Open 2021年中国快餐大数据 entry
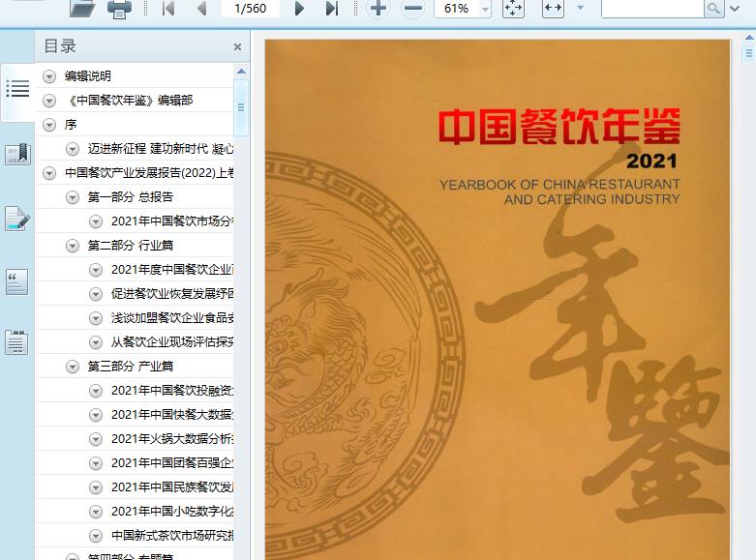 click(172, 415)
